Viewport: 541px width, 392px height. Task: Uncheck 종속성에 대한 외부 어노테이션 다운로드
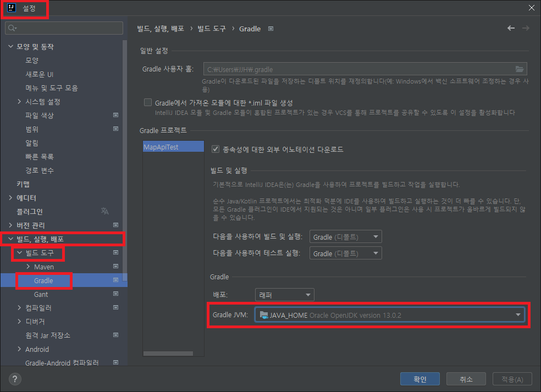pyautogui.click(x=216, y=149)
